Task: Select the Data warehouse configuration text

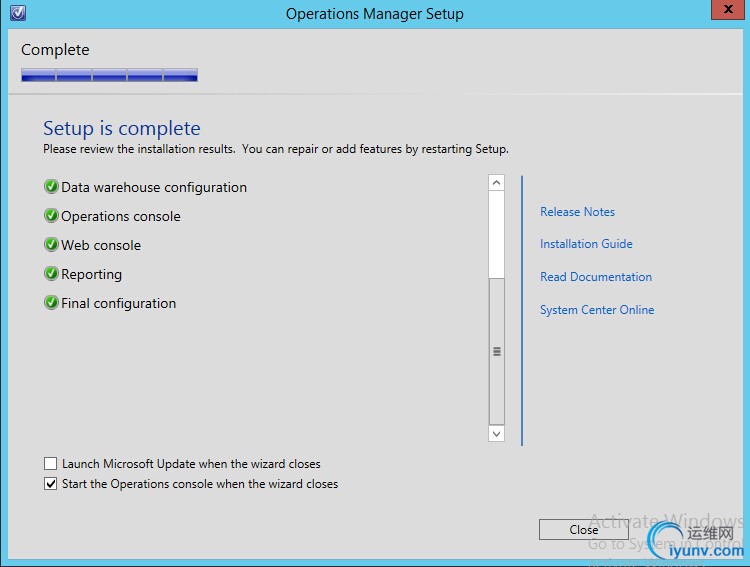Action: tap(154, 187)
